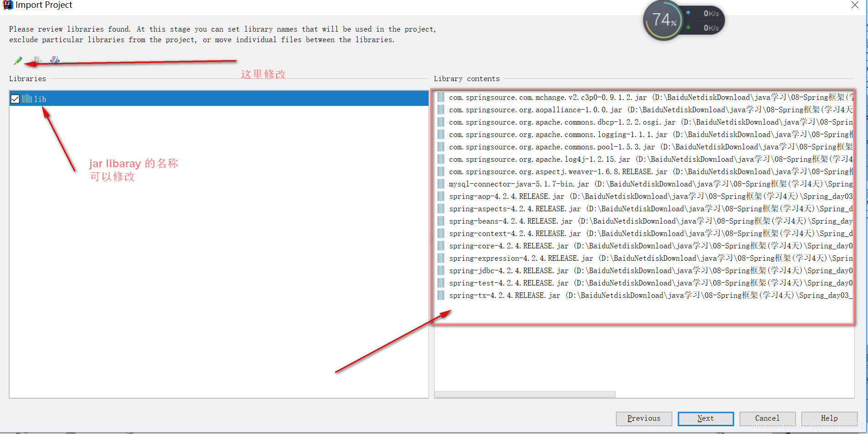The width and height of the screenshot is (868, 434).
Task: Click jar icon of spring-test-4.2.4.RELEASE.jar
Action: coord(441,283)
